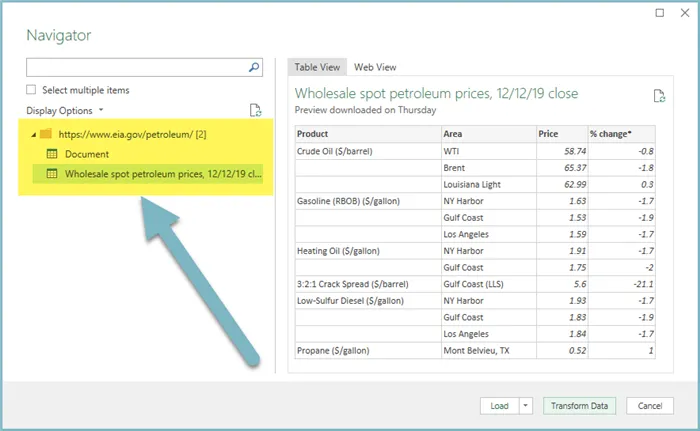Click the Transform Data button
Screen dimensions: 700x431
[x=579, y=406]
